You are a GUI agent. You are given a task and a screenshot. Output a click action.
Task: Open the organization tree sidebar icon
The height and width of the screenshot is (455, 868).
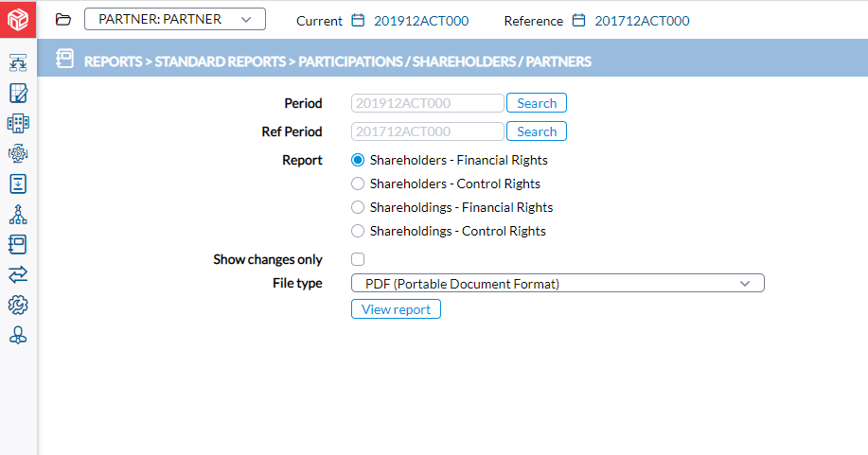[18, 214]
